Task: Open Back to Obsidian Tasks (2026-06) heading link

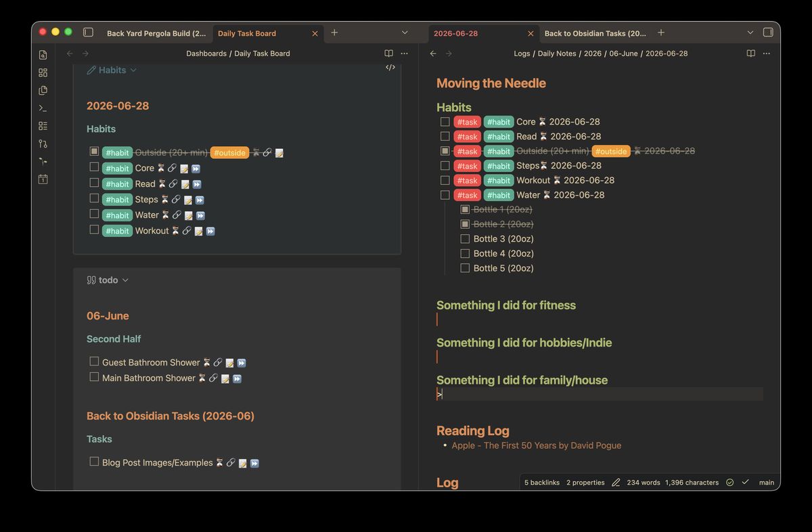Action: point(171,416)
